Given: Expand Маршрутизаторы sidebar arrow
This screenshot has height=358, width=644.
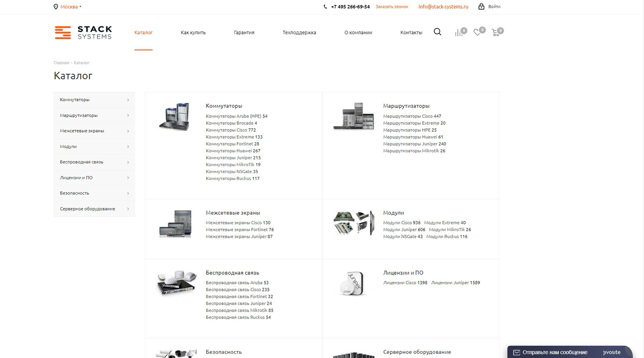Looking at the screenshot, I should pos(128,115).
